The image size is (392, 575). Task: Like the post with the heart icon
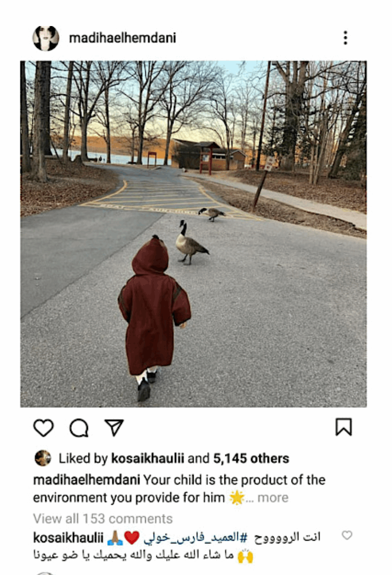43,428
